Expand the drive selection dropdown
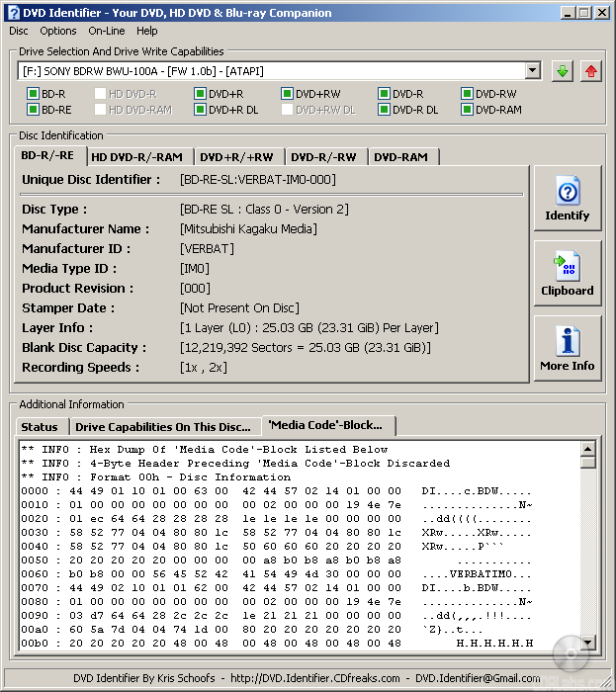 [x=533, y=71]
